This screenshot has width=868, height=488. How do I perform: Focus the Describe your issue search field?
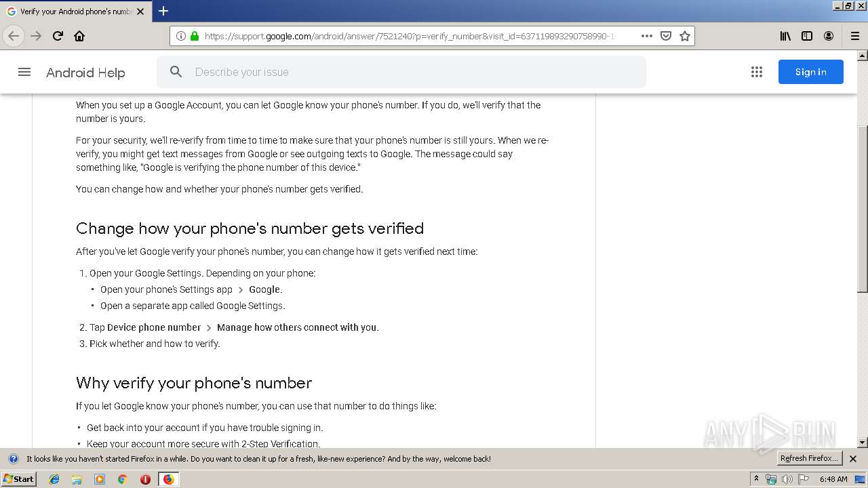click(401, 72)
